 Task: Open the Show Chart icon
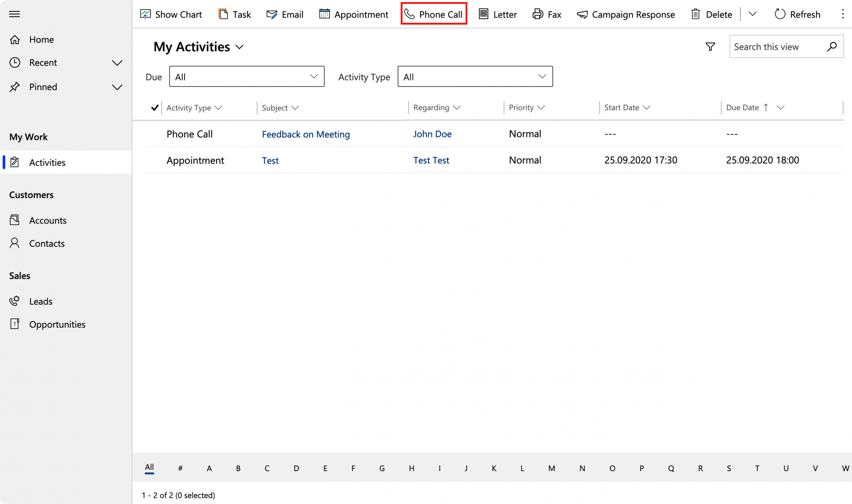(145, 14)
